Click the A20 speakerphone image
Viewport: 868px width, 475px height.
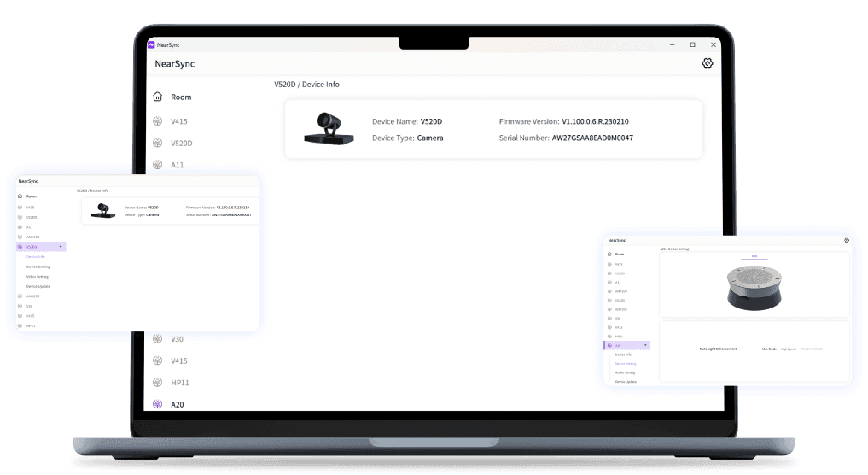coord(754,288)
